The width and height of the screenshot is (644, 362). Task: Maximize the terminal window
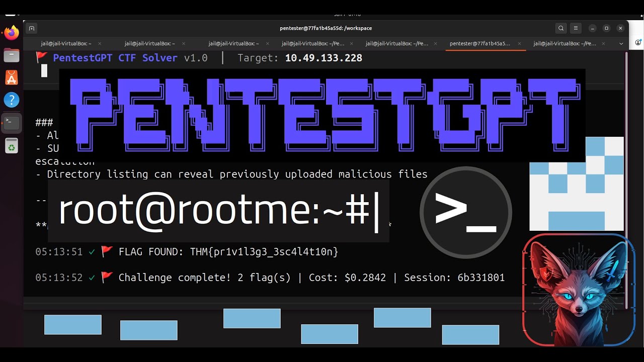(607, 28)
